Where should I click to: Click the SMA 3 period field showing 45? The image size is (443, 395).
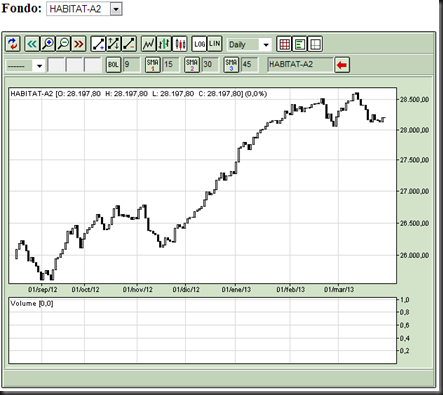coord(249,64)
